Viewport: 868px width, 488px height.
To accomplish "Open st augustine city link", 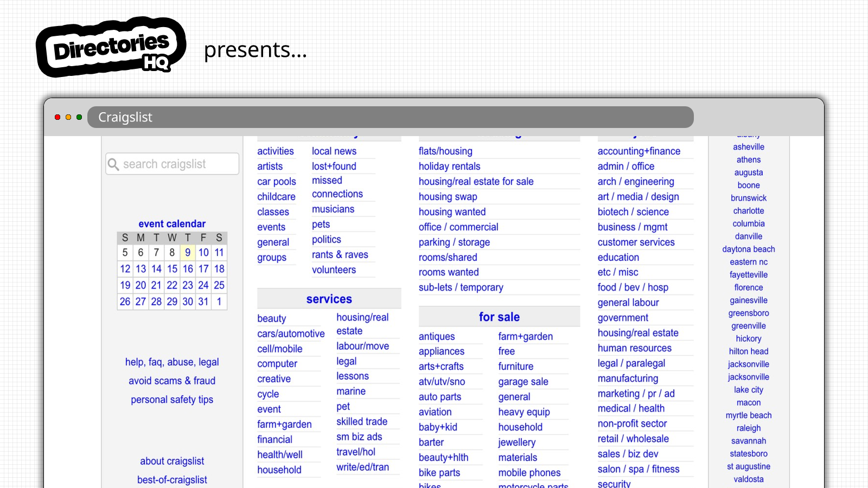I will pyautogui.click(x=749, y=466).
